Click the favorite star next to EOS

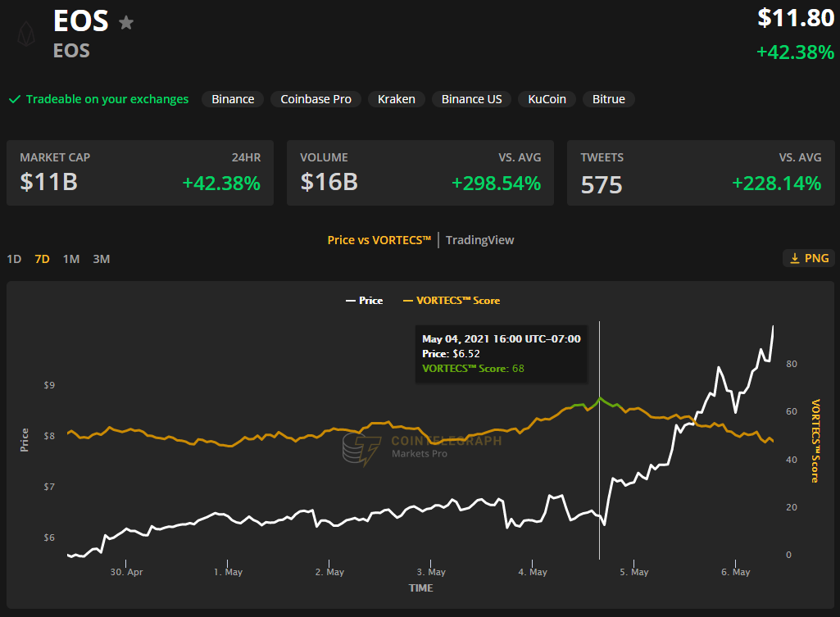[x=126, y=22]
